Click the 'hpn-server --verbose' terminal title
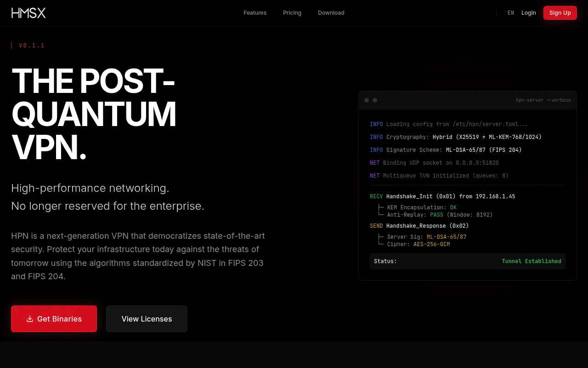Image resolution: width=588 pixels, height=368 pixels. [543, 100]
